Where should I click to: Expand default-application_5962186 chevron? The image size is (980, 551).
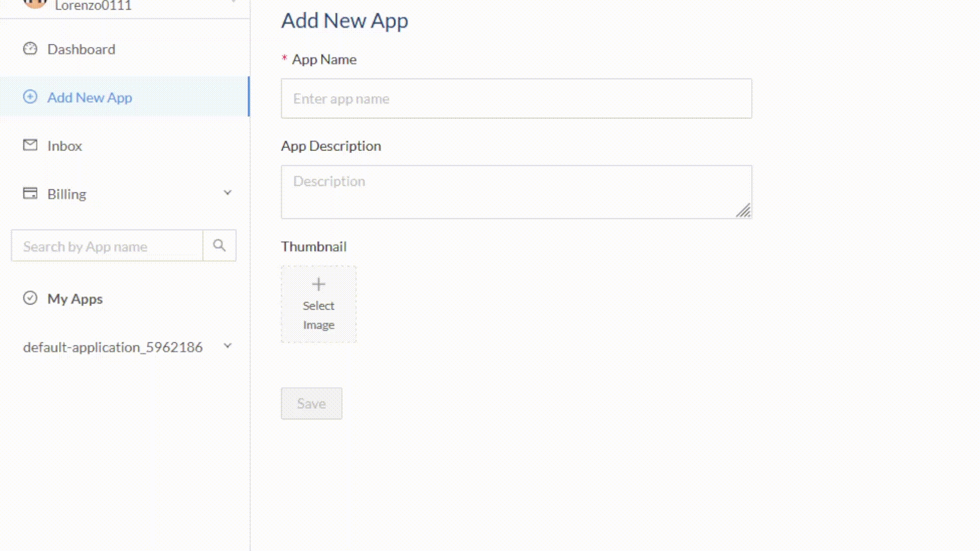tap(228, 346)
